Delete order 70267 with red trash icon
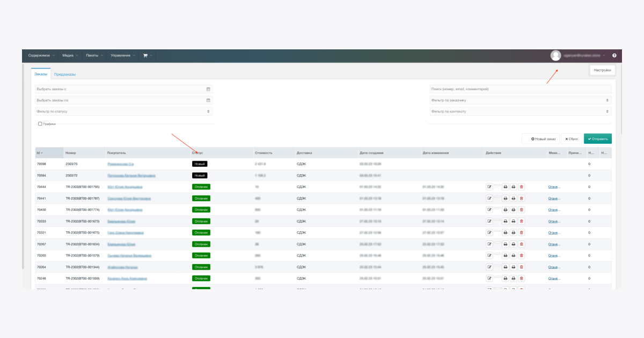The image size is (644, 338). tap(522, 244)
